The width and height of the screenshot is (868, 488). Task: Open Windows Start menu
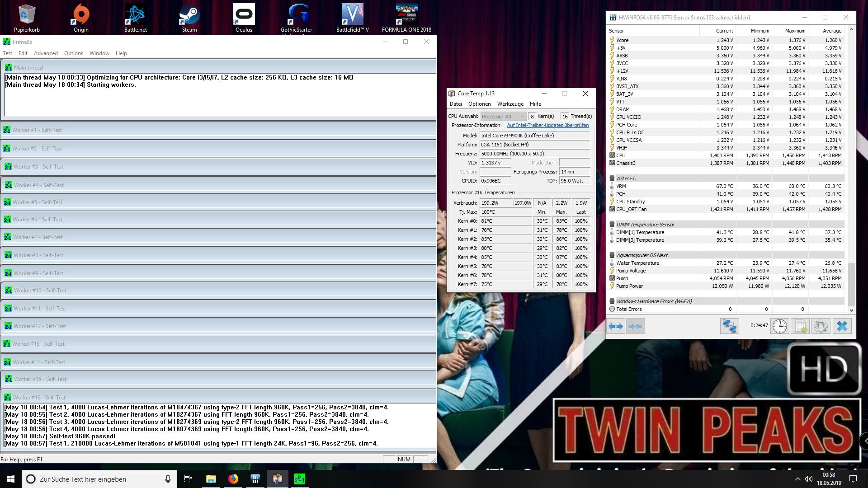(11, 479)
